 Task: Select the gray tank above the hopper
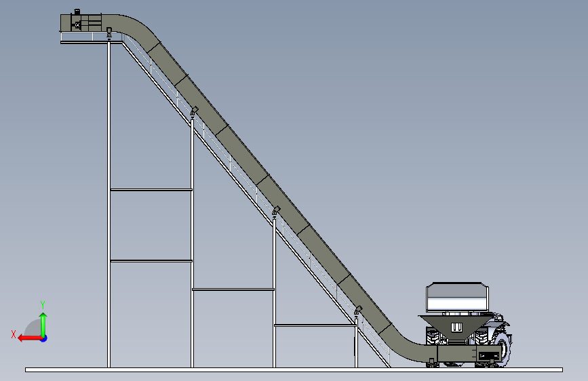457,298
